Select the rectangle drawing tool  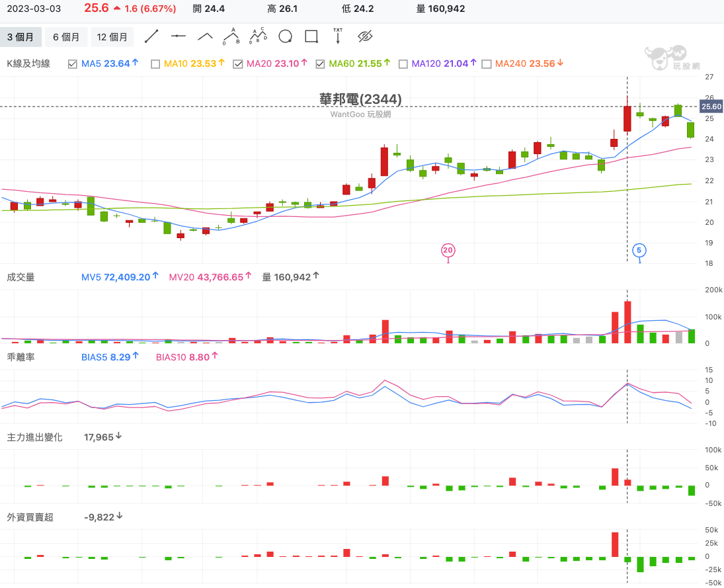[x=311, y=36]
